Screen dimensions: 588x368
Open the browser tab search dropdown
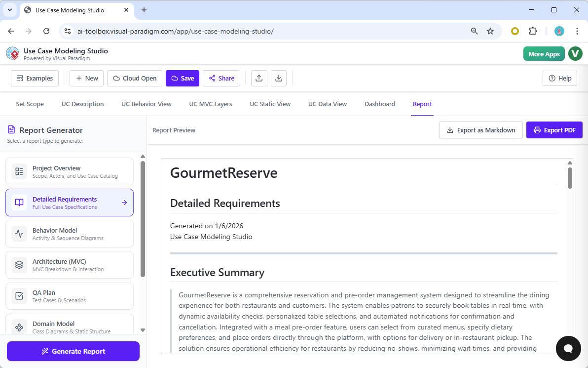coord(9,10)
